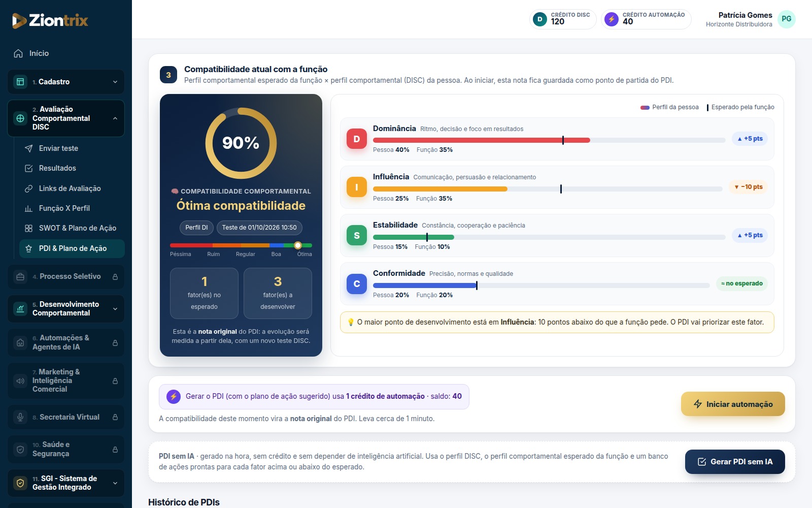Viewport: 812px width, 508px height.
Task: Expand the Desenvolvimento Comportamental chevron
Action: (115, 309)
